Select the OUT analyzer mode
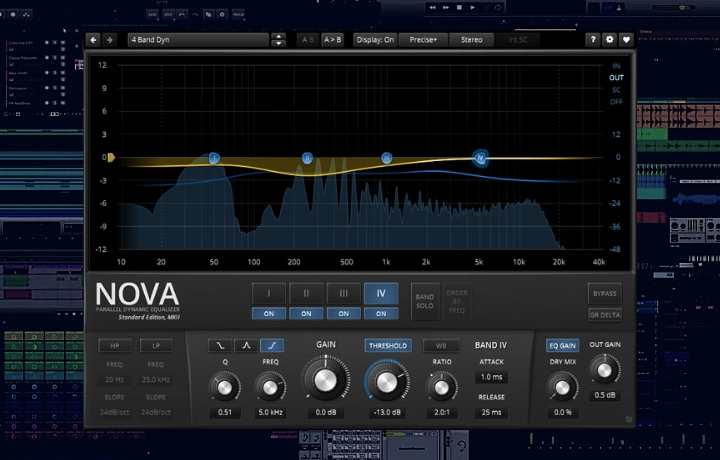This screenshot has width=720, height=460. (x=616, y=78)
